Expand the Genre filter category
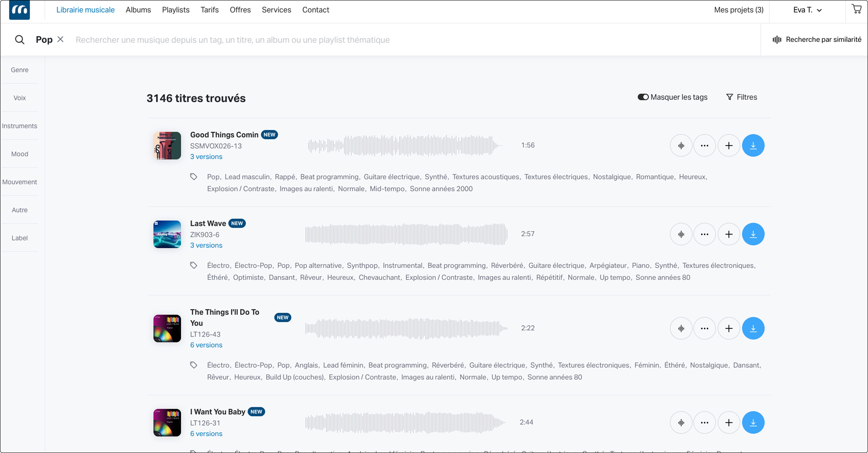 [20, 69]
